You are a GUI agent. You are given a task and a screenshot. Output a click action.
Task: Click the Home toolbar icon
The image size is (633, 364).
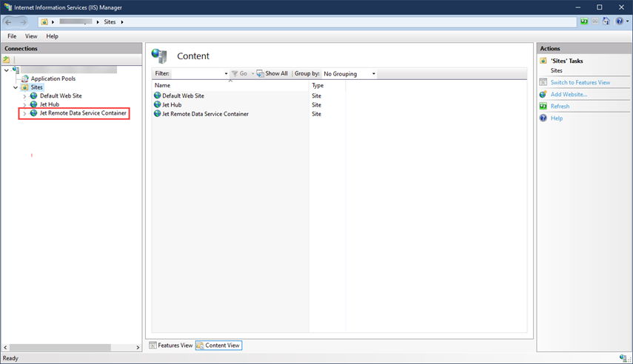tap(606, 21)
